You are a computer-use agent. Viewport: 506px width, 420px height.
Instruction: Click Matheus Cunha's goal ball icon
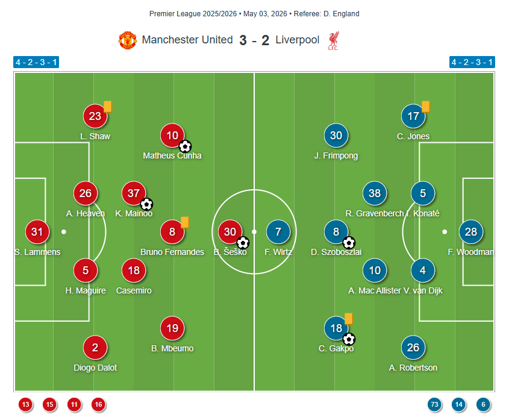(185, 146)
